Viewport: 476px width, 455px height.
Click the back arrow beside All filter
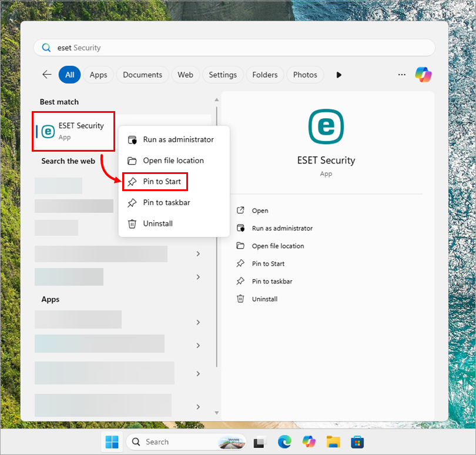[x=47, y=75]
